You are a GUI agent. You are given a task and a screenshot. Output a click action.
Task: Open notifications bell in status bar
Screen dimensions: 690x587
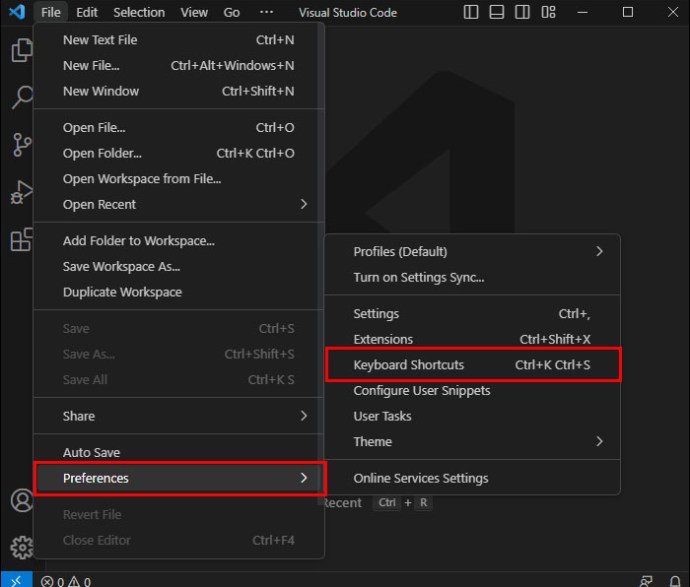(x=675, y=581)
